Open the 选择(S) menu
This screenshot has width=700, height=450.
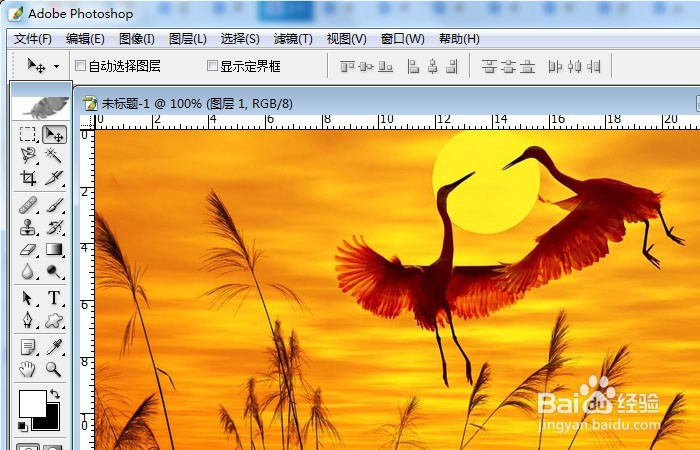[x=240, y=39]
